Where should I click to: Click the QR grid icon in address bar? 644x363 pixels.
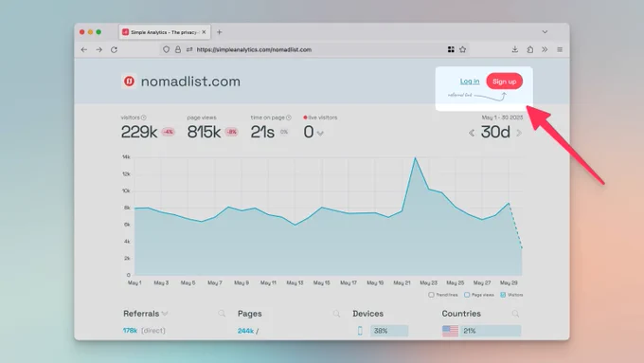[x=451, y=49]
